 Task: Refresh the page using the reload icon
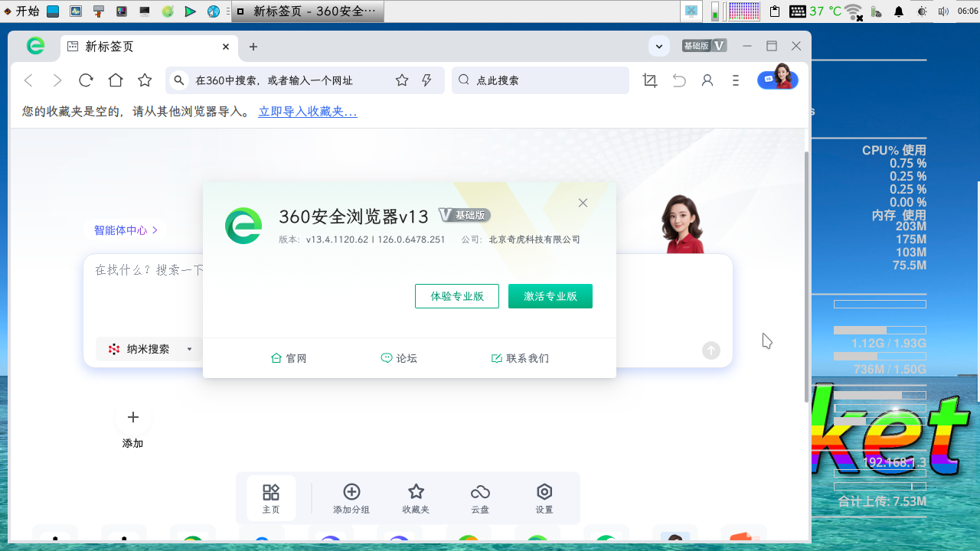coord(86,80)
